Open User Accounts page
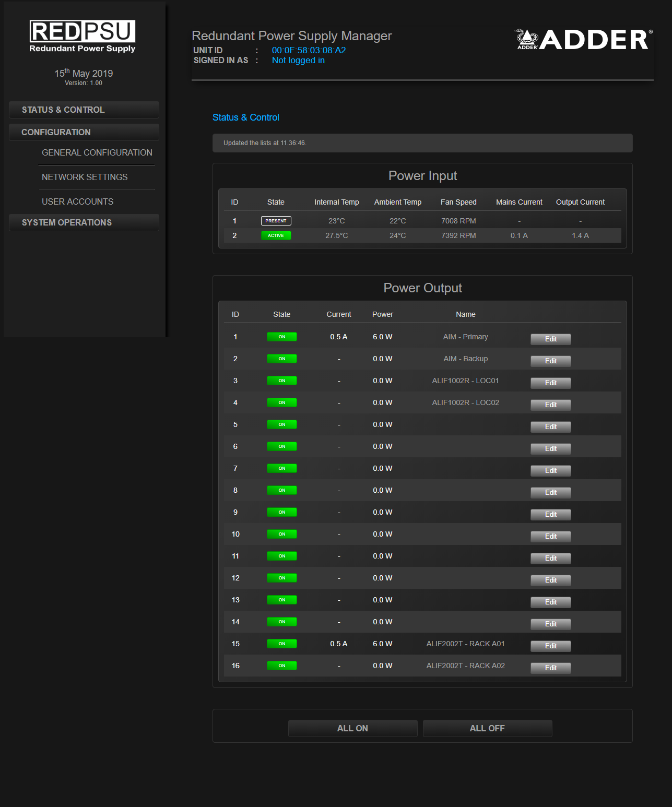The width and height of the screenshot is (672, 807). click(x=77, y=201)
